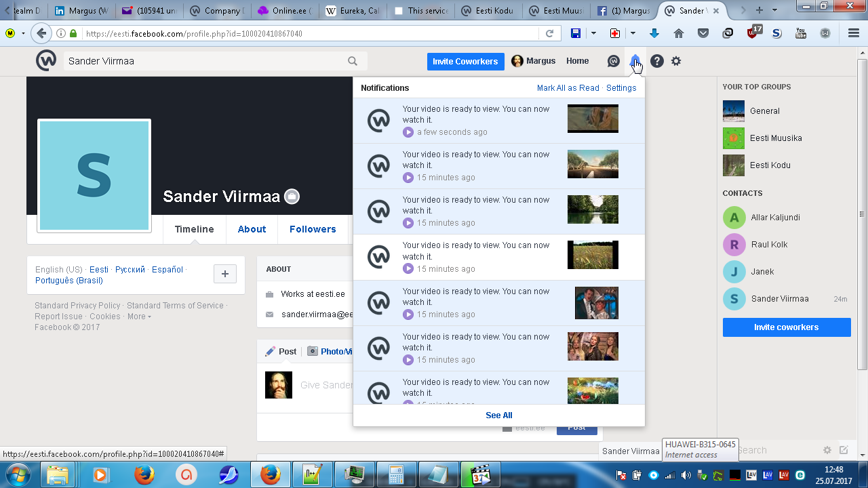Switch to the Eureka Wikipedia browser tab
Viewport: 868px width, 488px height.
(351, 11)
